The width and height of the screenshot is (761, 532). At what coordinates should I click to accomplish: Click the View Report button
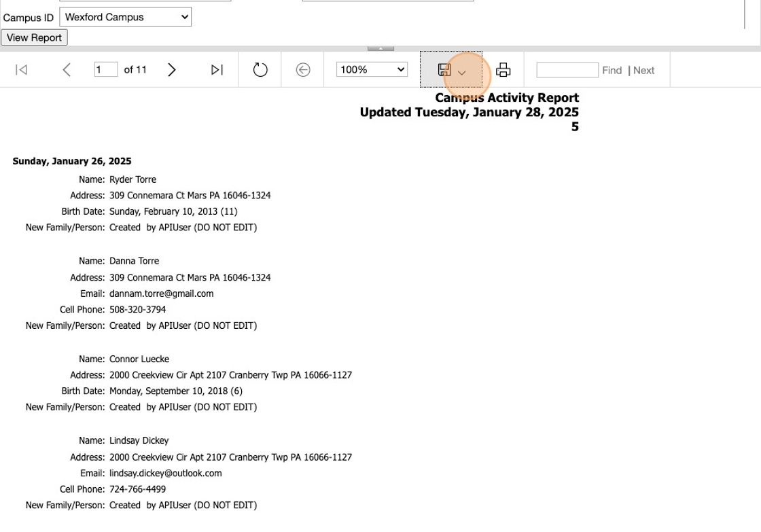click(34, 37)
